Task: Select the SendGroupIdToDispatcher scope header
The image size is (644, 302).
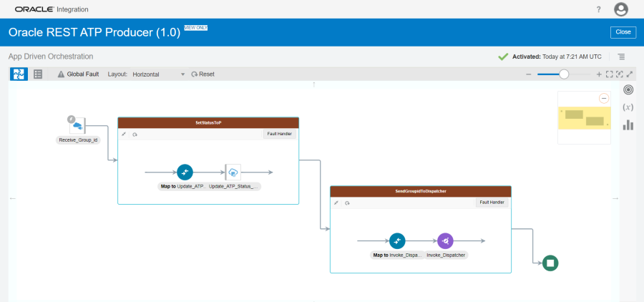Action: pyautogui.click(x=421, y=192)
